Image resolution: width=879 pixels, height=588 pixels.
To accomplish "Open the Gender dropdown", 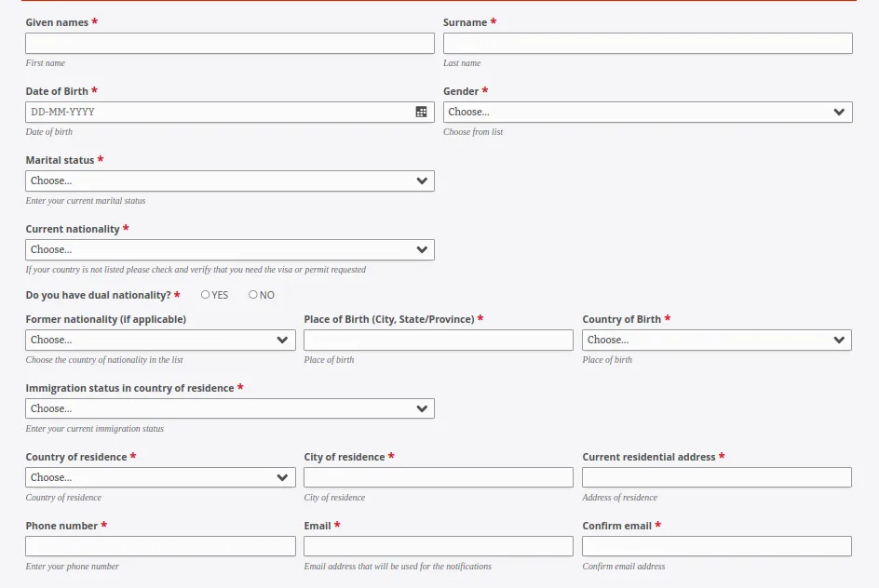I will coord(647,112).
